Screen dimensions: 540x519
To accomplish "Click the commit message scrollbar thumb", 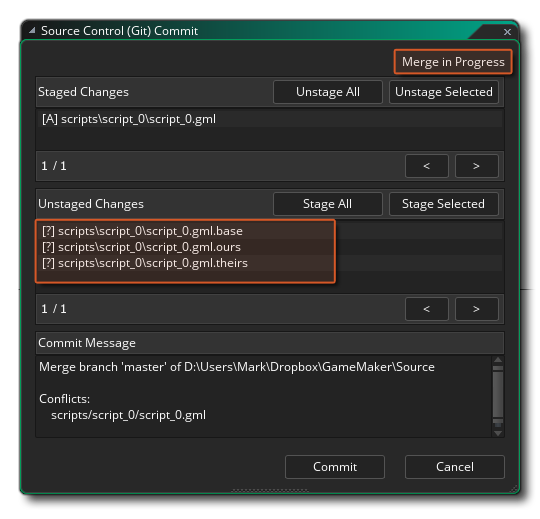I will point(498,394).
